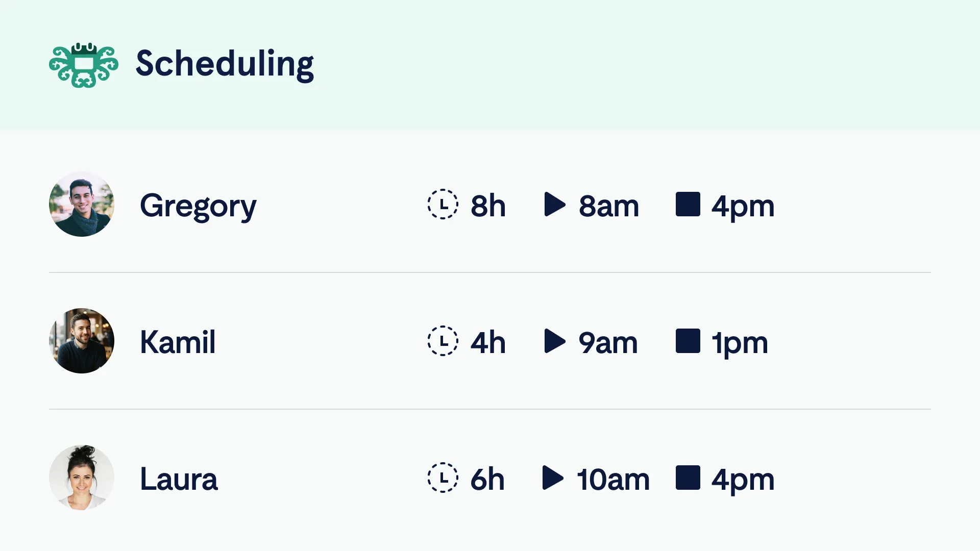Click Gregory's 8h duration value
The width and height of the screenshot is (980, 551).
click(488, 206)
